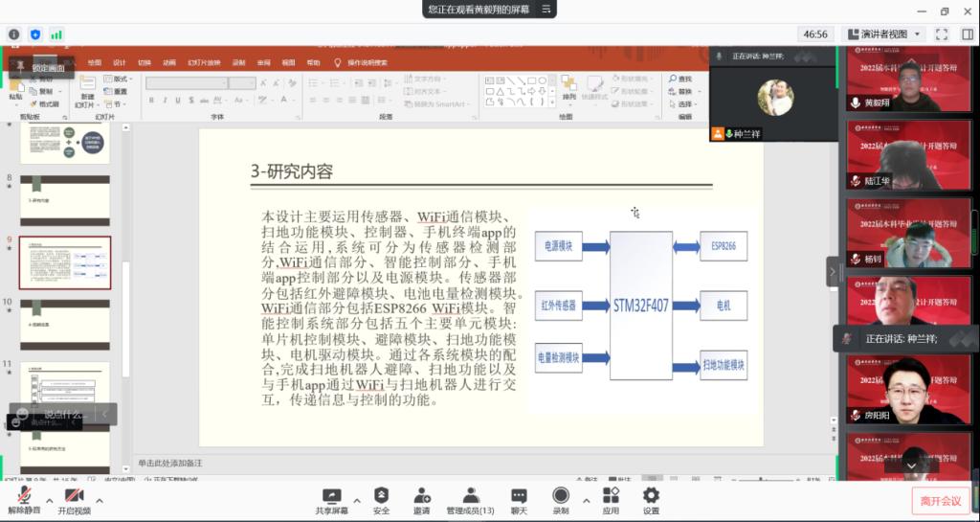Open menu in the screen-sharing notification bar
This screenshot has height=522, width=980.
[546, 9]
